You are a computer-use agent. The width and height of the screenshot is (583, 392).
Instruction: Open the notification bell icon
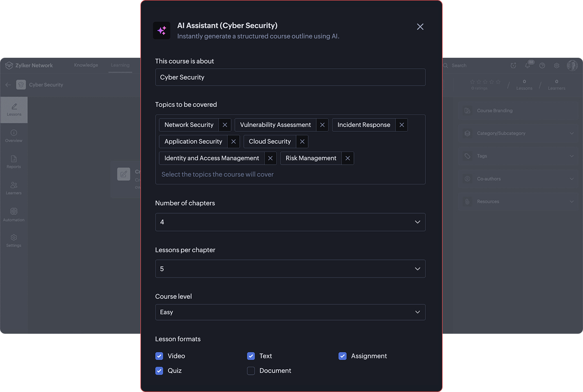pyautogui.click(x=527, y=65)
